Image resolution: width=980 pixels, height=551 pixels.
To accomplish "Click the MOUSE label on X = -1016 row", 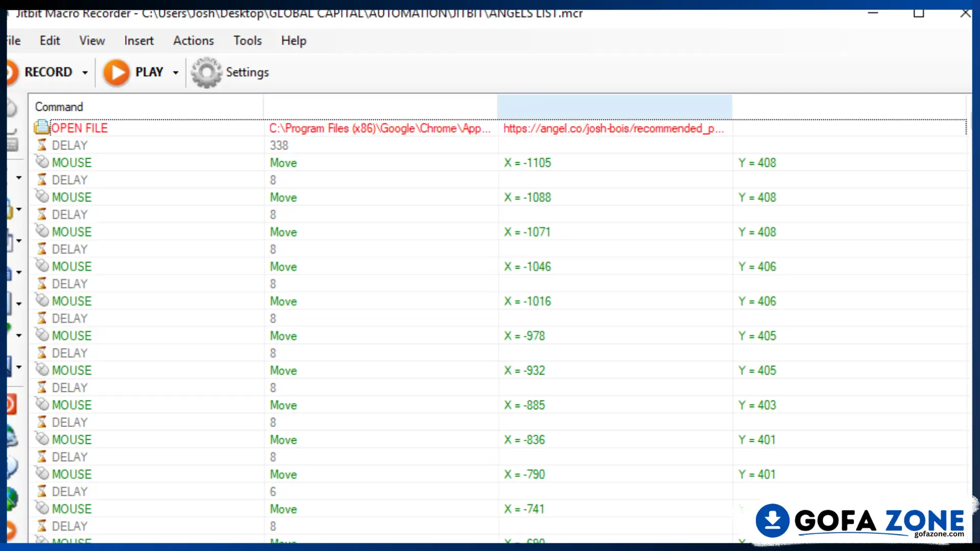I will pos(71,302).
